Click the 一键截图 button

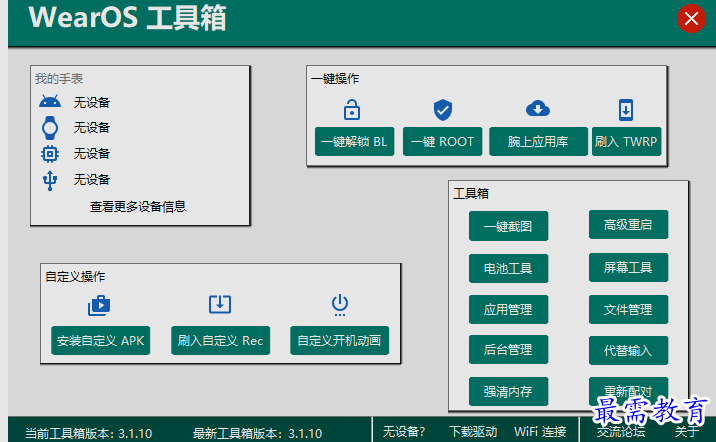click(x=508, y=226)
